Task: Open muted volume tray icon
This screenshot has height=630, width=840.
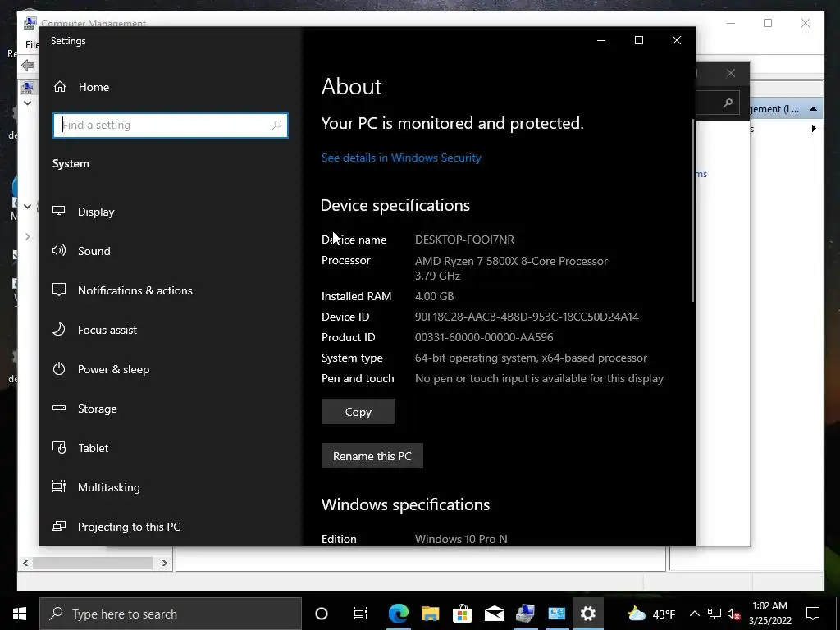Action: 733,614
